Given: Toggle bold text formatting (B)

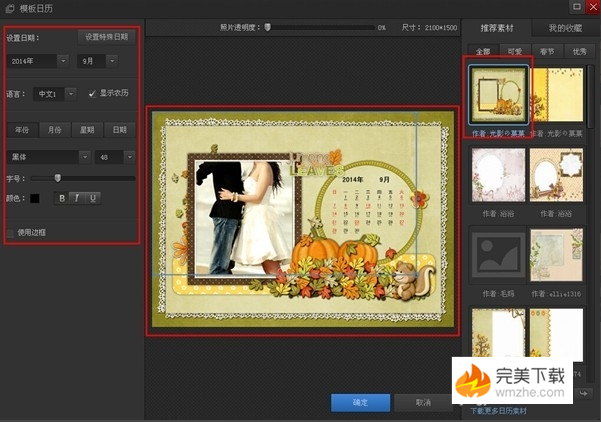Looking at the screenshot, I should pyautogui.click(x=62, y=197).
